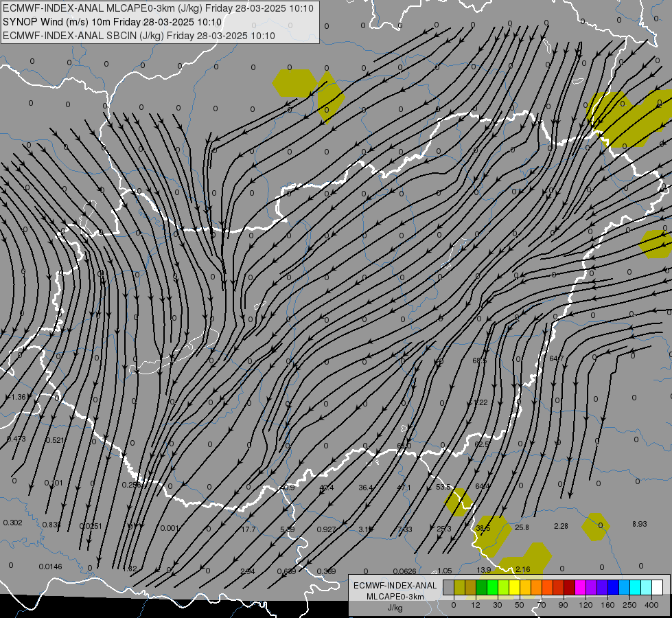The height and width of the screenshot is (618, 672).
Task: Click the legend tick label '50'
Action: [x=520, y=605]
